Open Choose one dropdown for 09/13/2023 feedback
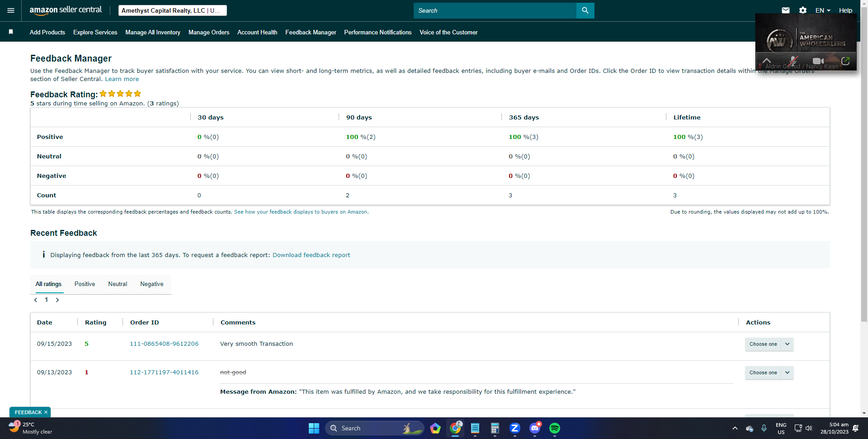 point(769,372)
